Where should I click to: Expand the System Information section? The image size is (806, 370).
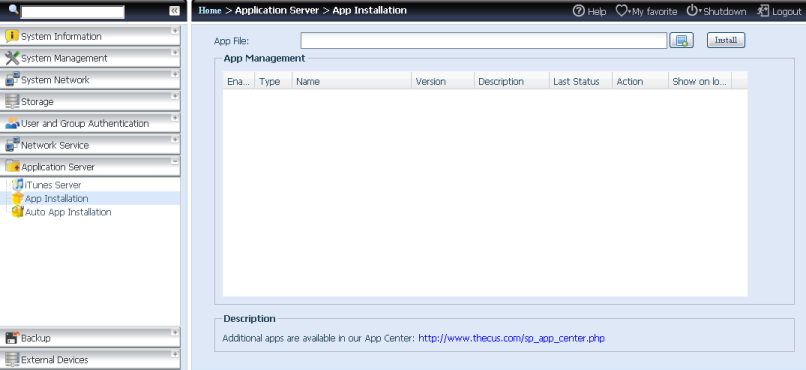pyautogui.click(x=175, y=31)
